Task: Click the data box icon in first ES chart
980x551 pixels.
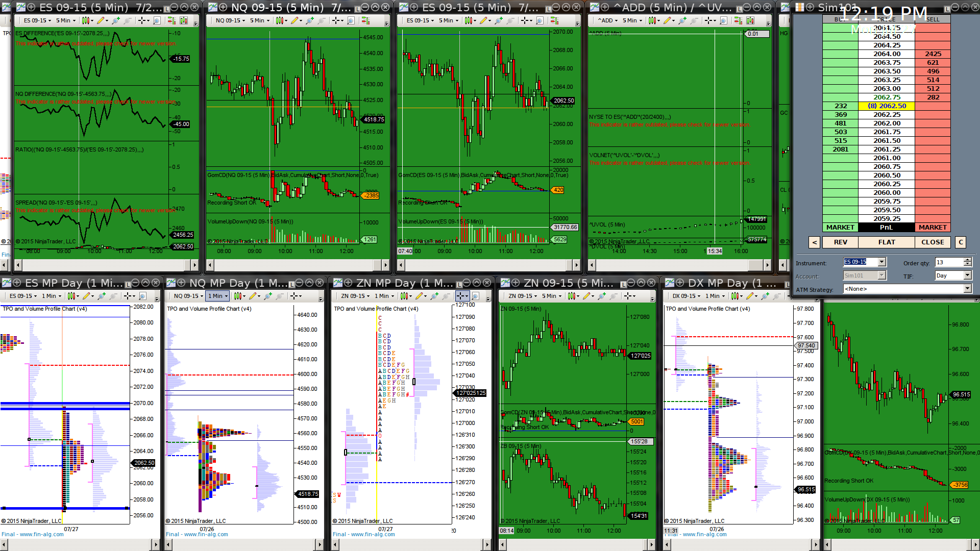Action: pyautogui.click(x=157, y=20)
